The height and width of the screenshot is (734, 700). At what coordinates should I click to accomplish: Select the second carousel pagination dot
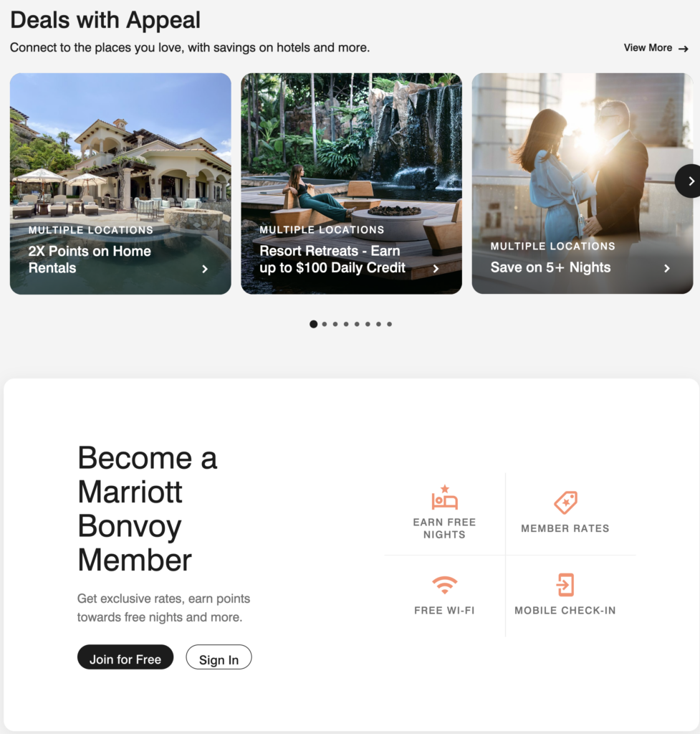pyautogui.click(x=325, y=324)
